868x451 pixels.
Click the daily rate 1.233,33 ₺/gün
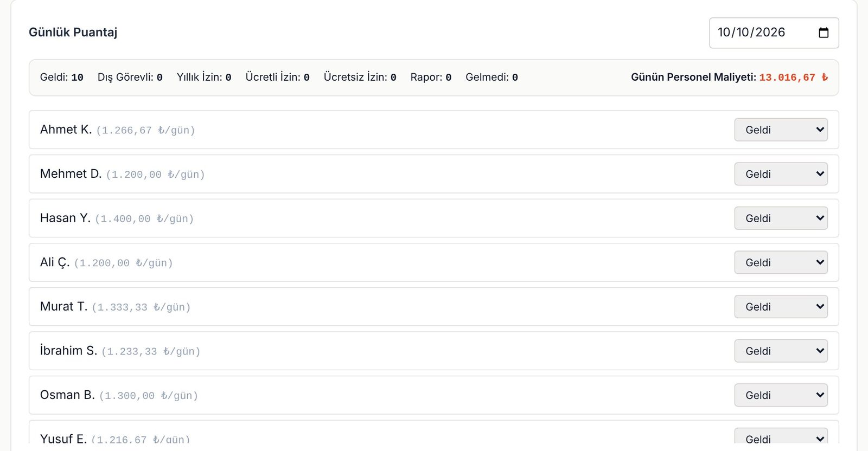pos(151,352)
